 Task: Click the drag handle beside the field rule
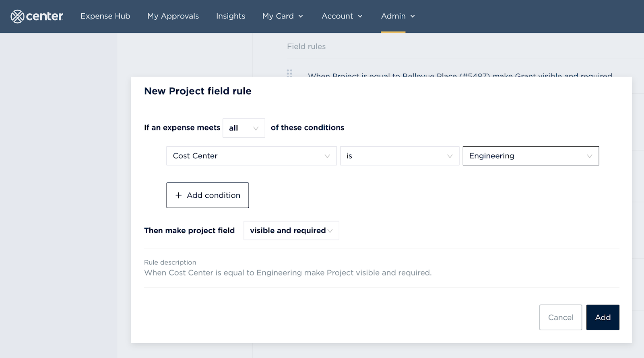tap(289, 73)
